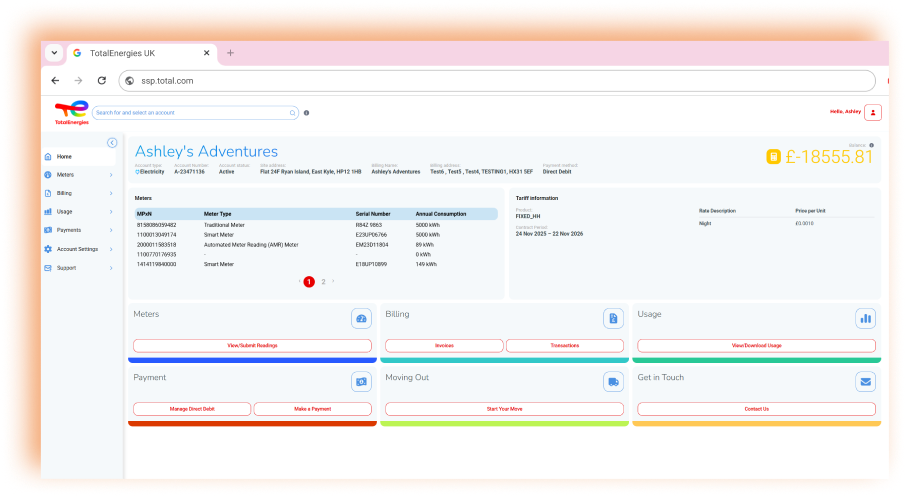Select Home in the sidebar menu

(x=79, y=157)
